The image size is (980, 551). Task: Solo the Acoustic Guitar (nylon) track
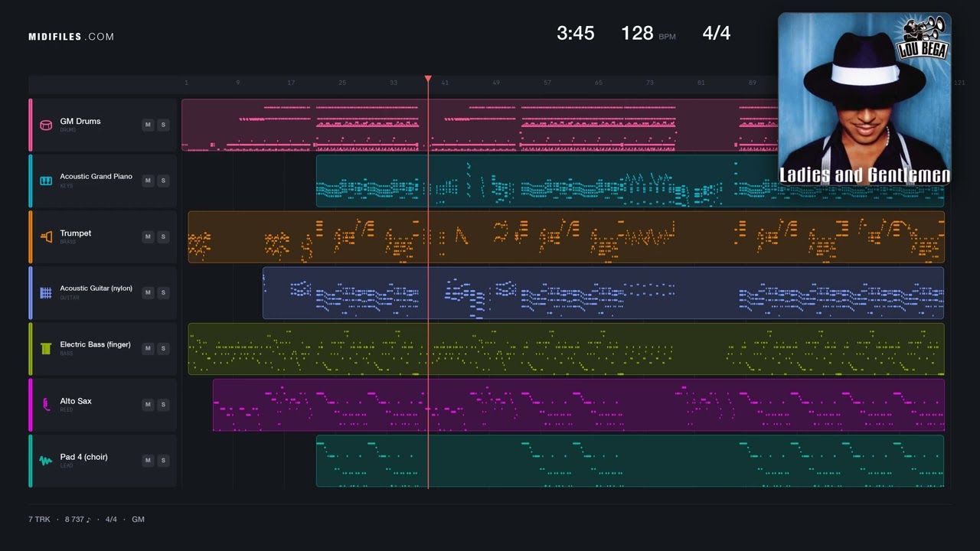pos(163,292)
